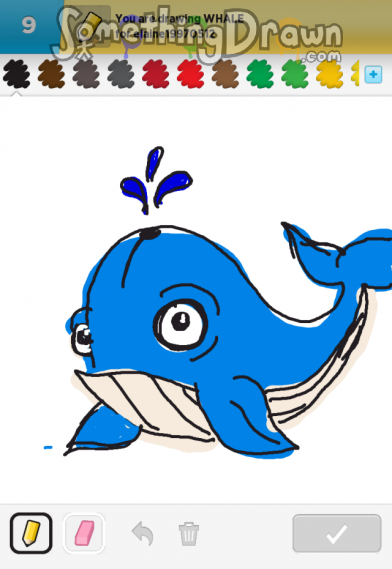Choose the brownish-gray color swatch
Image resolution: width=392 pixels, height=569 pixels.
(86, 74)
